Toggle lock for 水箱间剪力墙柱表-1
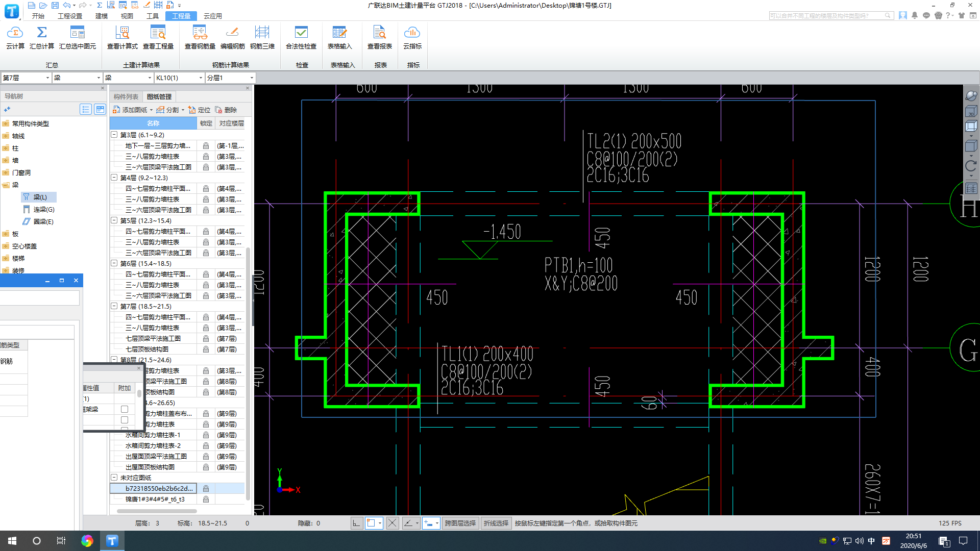Viewport: 980px width, 551px height. click(x=206, y=435)
